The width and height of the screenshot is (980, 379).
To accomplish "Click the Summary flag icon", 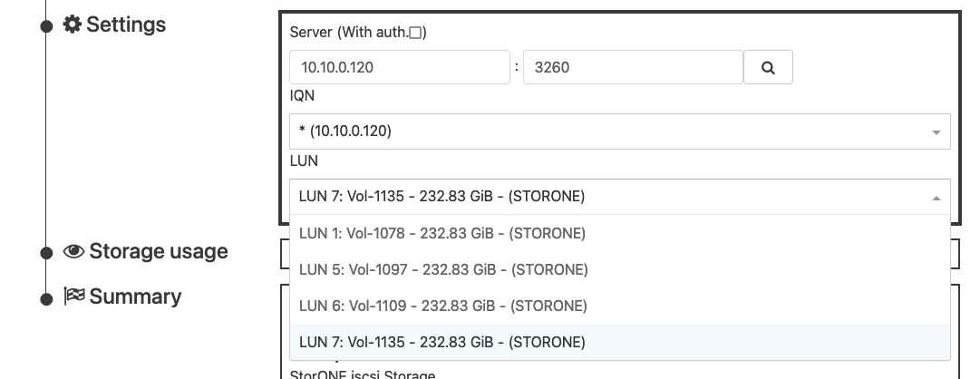I will click(73, 296).
